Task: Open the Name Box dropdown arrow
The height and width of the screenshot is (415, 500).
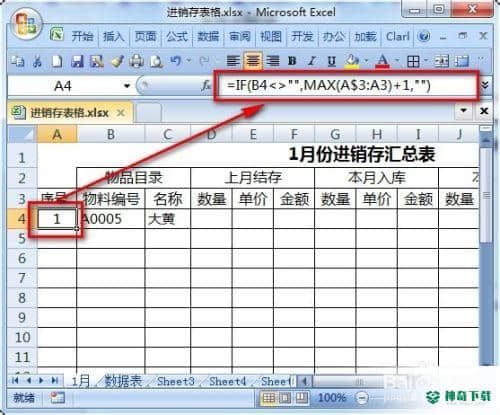Action: (127, 86)
